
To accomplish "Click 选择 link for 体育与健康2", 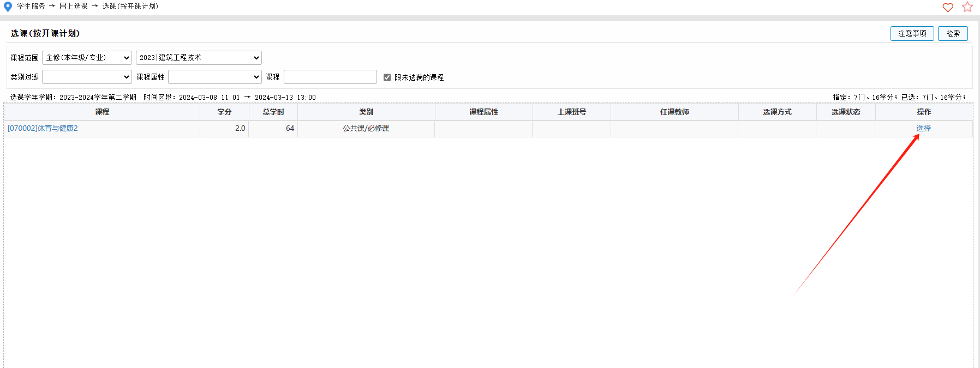I will tap(923, 129).
